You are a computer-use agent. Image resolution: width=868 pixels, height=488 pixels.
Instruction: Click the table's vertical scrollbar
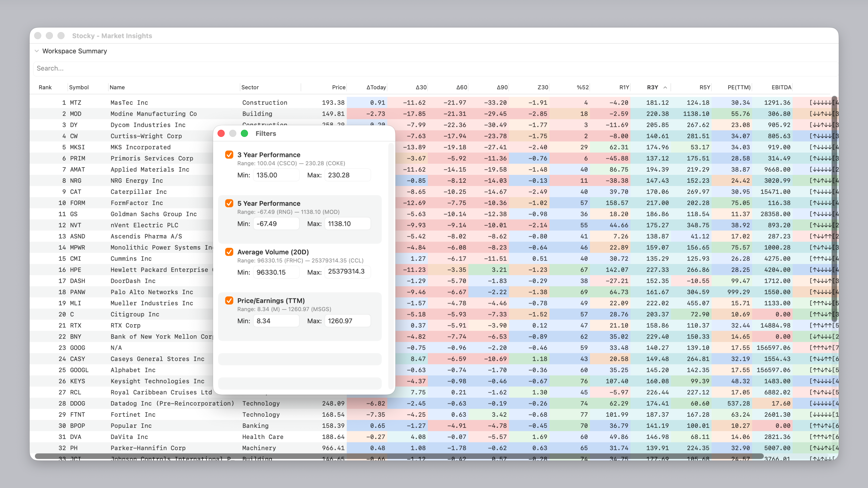[x=834, y=209]
